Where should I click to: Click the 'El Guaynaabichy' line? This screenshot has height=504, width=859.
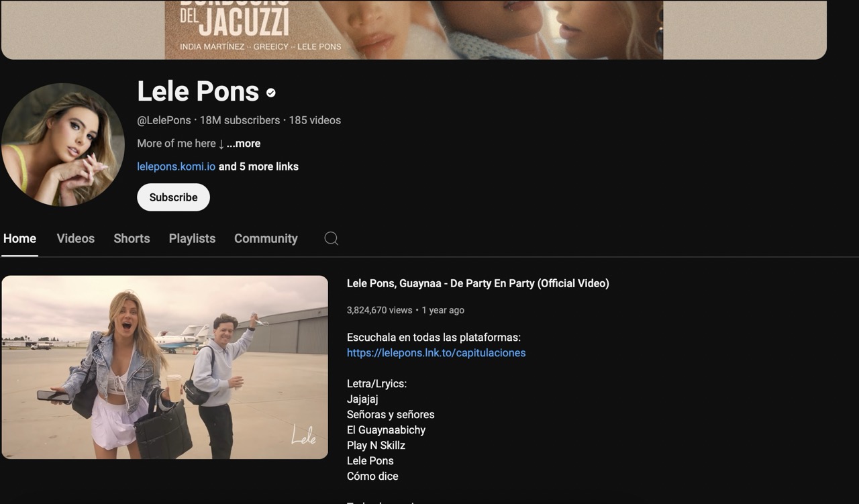coord(386,430)
